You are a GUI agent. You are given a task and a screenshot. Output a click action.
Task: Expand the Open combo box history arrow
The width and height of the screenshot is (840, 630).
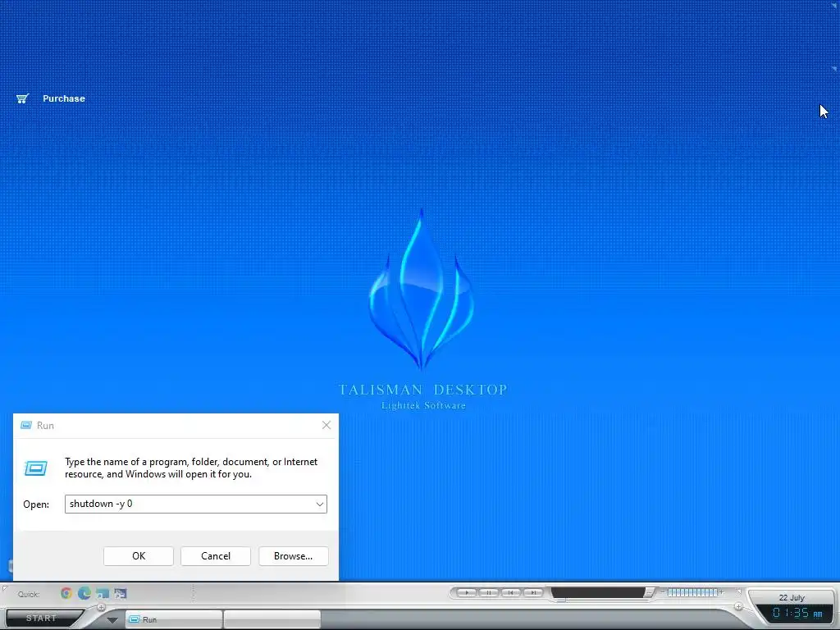(320, 504)
